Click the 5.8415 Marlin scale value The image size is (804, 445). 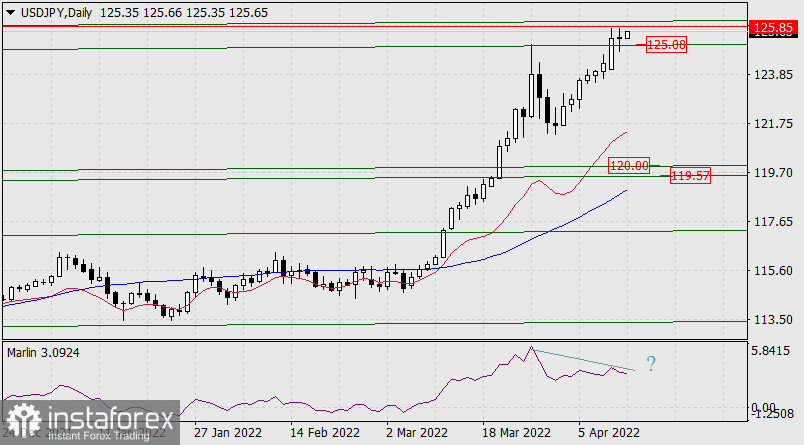click(773, 351)
